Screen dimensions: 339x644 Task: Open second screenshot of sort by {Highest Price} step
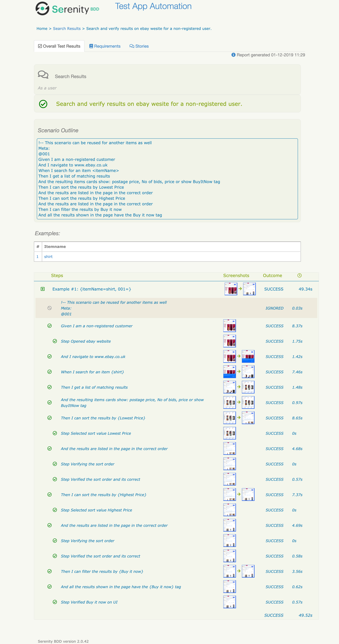click(x=248, y=495)
